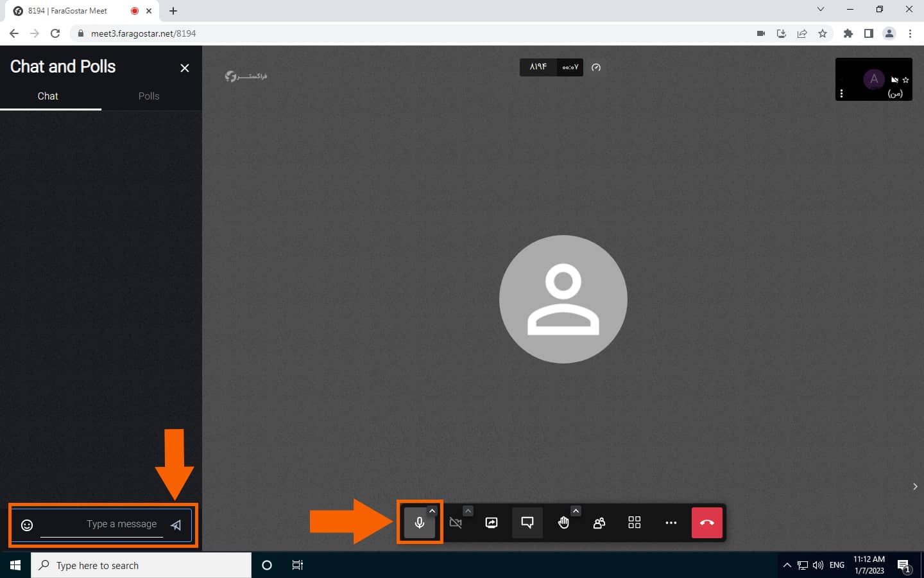Start screen sharing from the toolbar
Image resolution: width=924 pixels, height=578 pixels.
(492, 523)
